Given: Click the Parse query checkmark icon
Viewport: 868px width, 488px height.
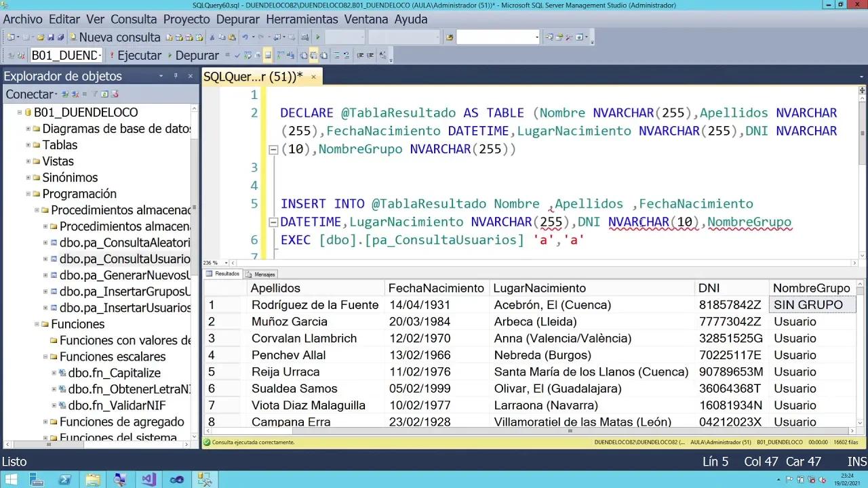Looking at the screenshot, I should (237, 56).
